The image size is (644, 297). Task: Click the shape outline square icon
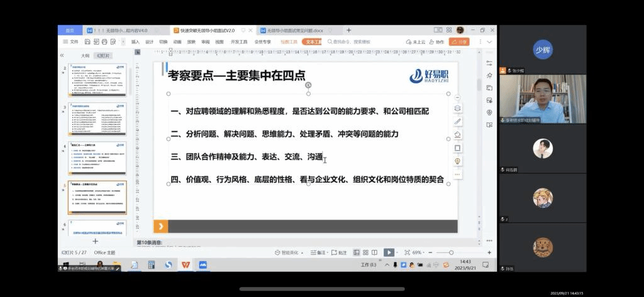(457, 148)
